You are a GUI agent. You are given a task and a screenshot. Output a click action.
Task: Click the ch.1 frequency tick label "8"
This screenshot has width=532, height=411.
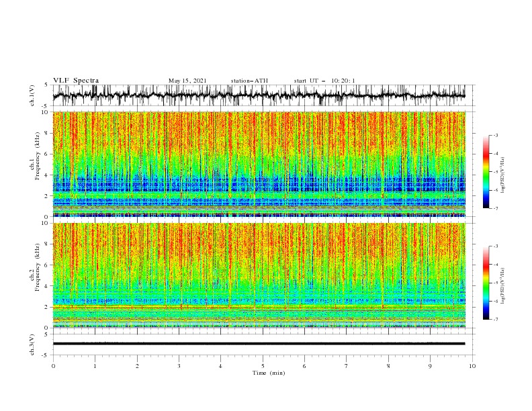(x=47, y=133)
